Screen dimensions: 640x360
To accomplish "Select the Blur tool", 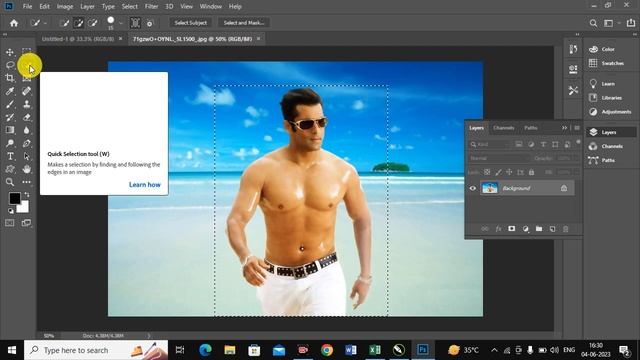I will pyautogui.click(x=27, y=130).
